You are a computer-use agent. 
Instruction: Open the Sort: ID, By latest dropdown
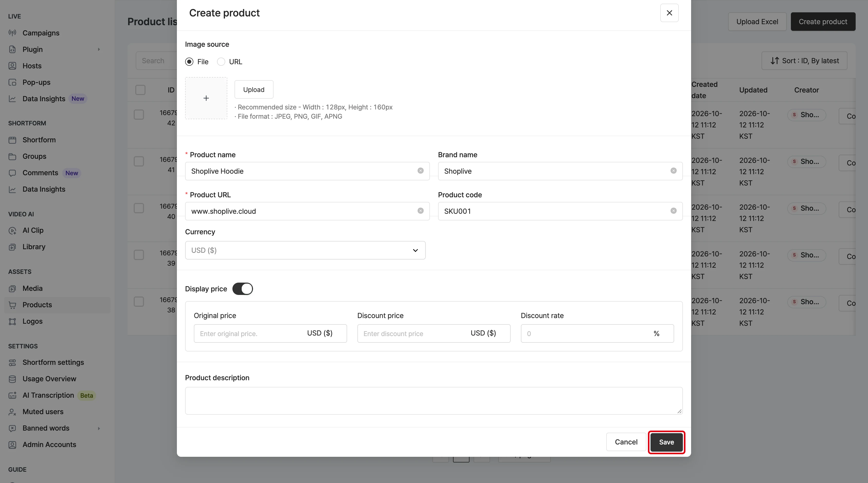(x=804, y=61)
